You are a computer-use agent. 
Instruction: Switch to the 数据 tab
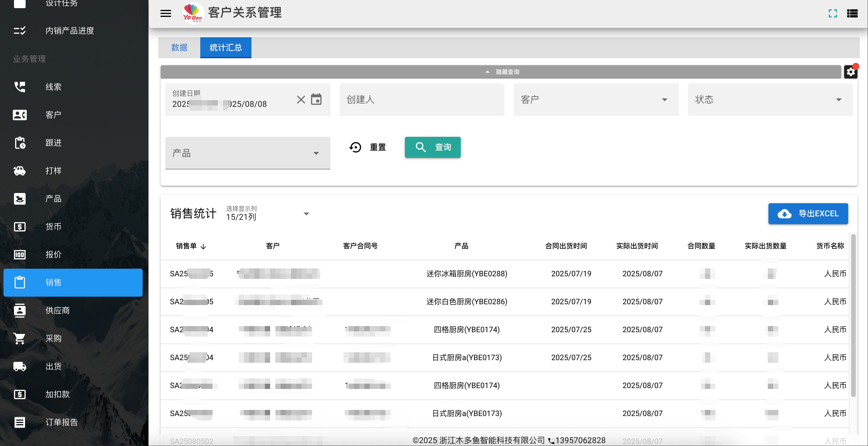tap(179, 47)
